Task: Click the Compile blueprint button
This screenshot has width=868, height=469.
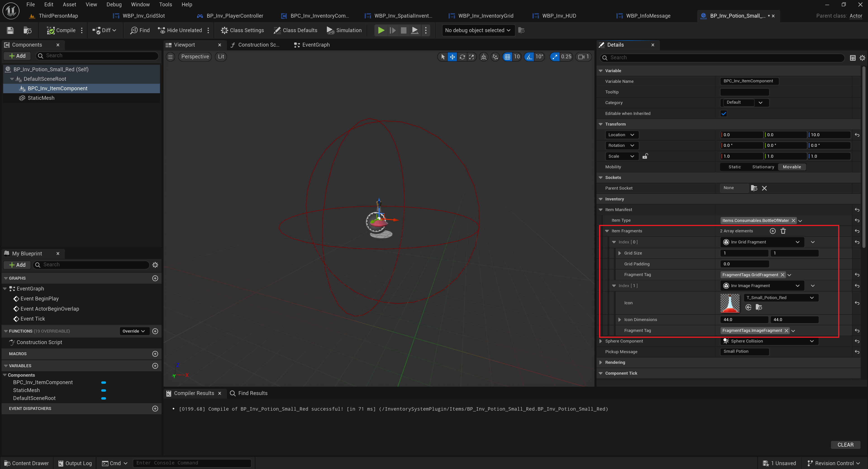Action: [61, 30]
